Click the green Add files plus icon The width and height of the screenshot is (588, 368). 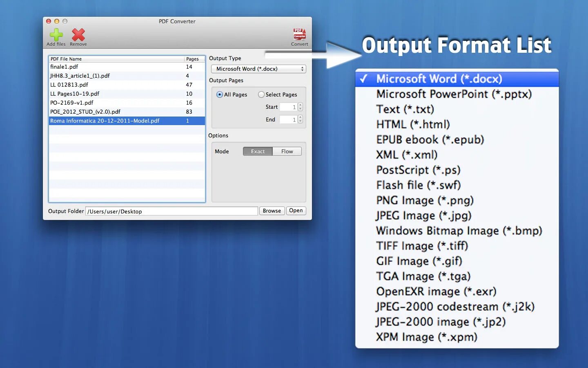tap(56, 35)
